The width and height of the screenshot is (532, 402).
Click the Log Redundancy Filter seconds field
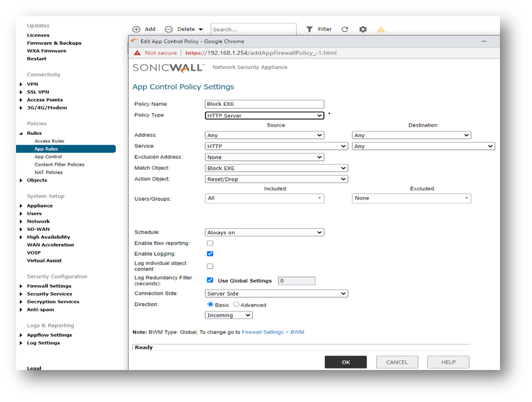point(297,281)
